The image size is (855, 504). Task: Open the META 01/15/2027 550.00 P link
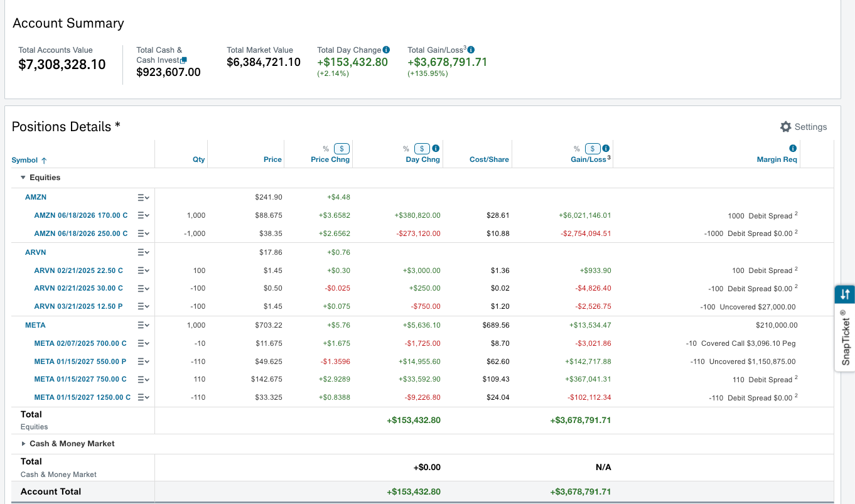tap(80, 362)
